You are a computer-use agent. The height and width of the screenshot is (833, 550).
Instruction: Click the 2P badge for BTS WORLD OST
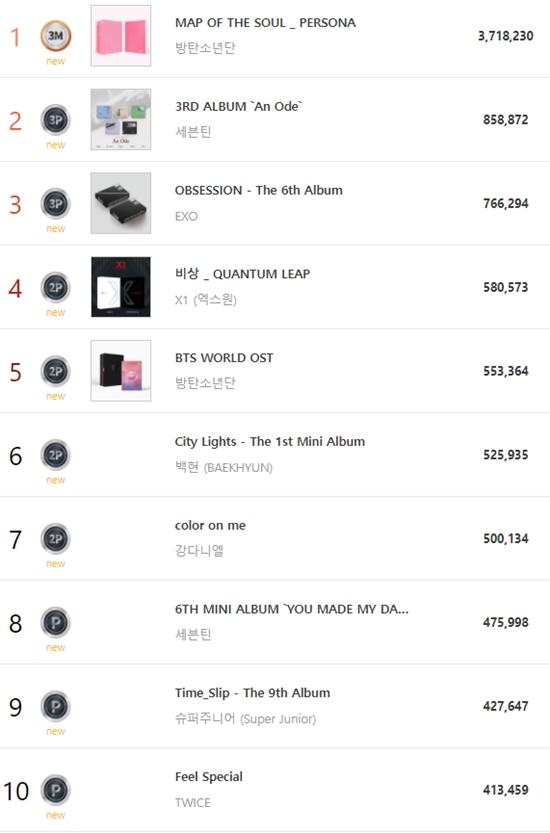(55, 371)
